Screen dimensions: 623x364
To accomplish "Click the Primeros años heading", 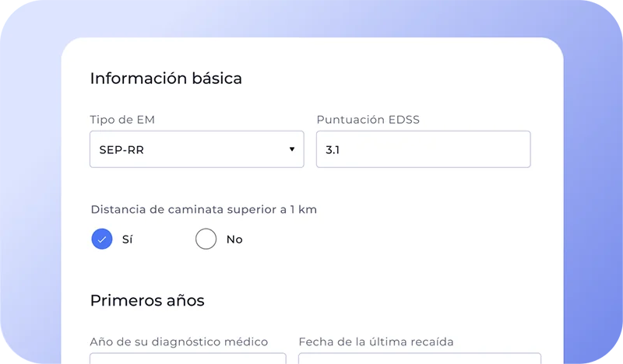I will coord(147,300).
